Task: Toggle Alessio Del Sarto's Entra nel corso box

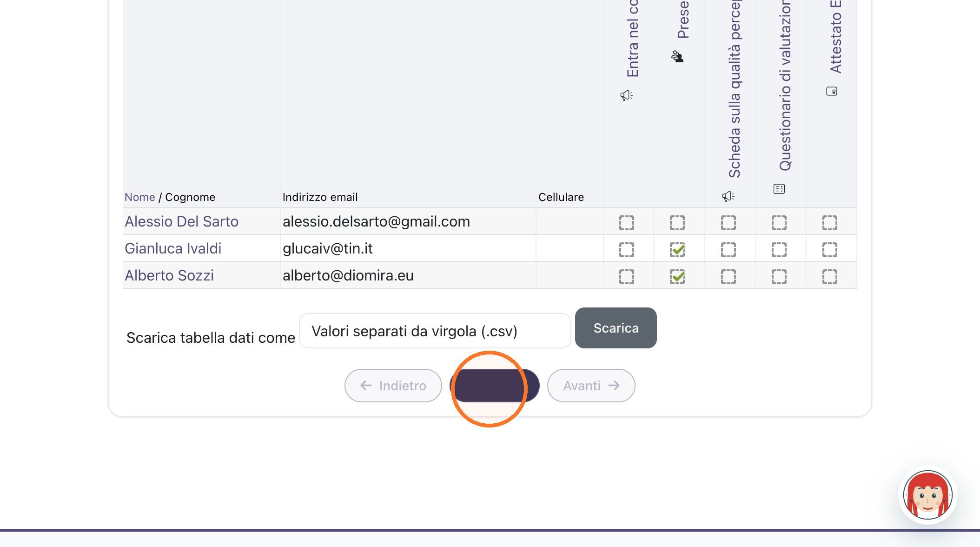Action: click(x=627, y=223)
